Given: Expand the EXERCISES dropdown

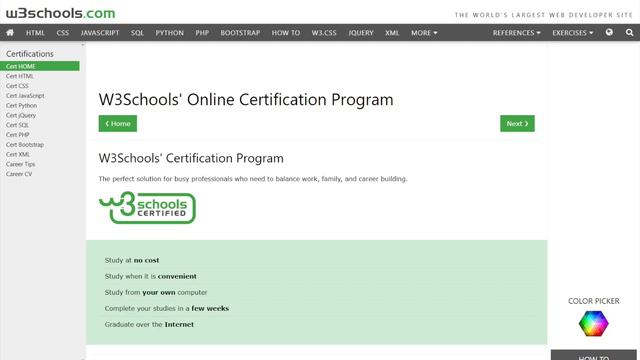Looking at the screenshot, I should coord(573,33).
